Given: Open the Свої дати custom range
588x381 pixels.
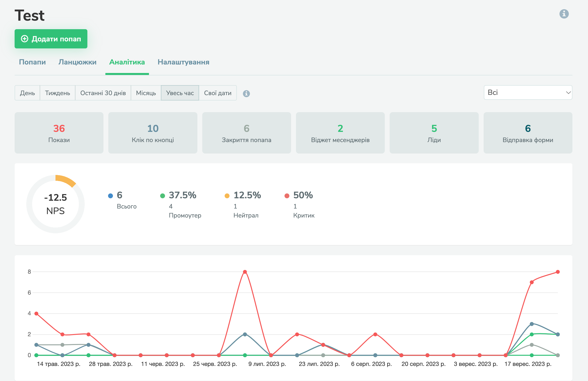Looking at the screenshot, I should pos(217,93).
